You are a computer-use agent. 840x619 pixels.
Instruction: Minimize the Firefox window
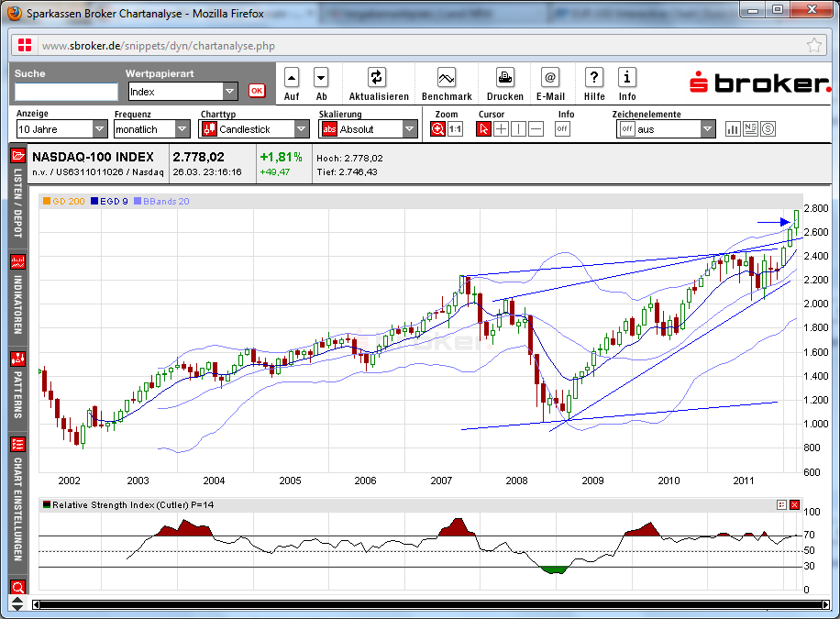click(x=753, y=9)
